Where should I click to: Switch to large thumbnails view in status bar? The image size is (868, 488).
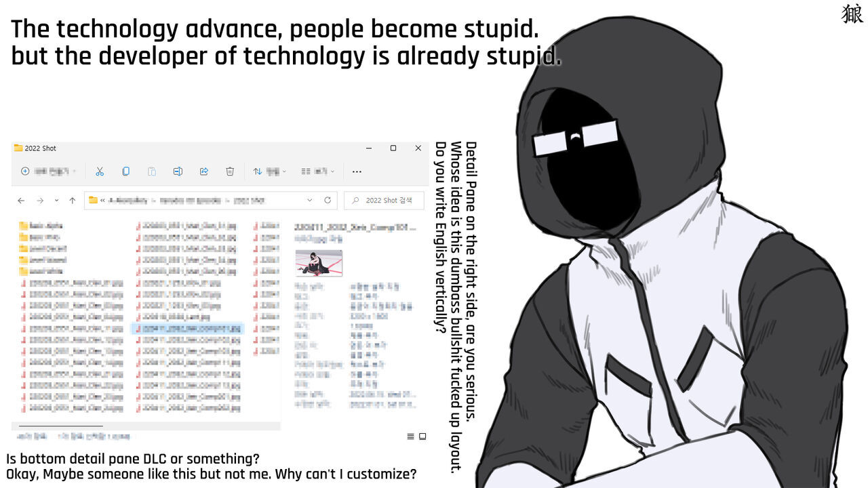point(422,436)
